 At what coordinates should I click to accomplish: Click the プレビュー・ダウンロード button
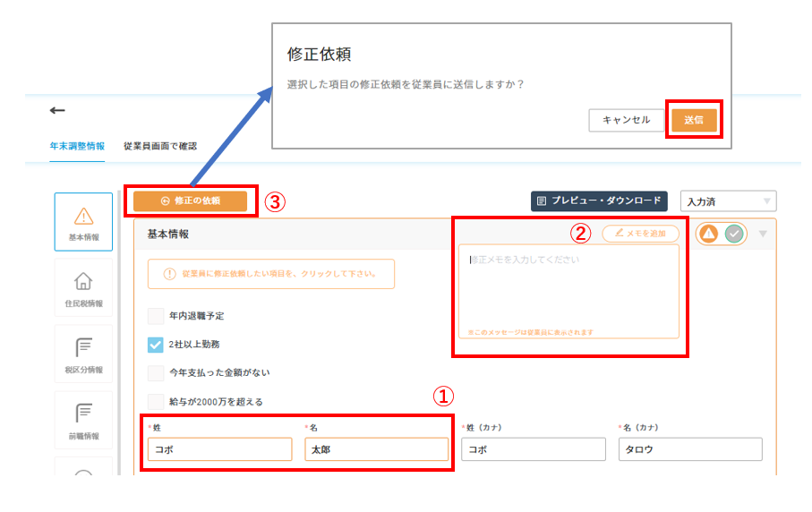click(599, 201)
